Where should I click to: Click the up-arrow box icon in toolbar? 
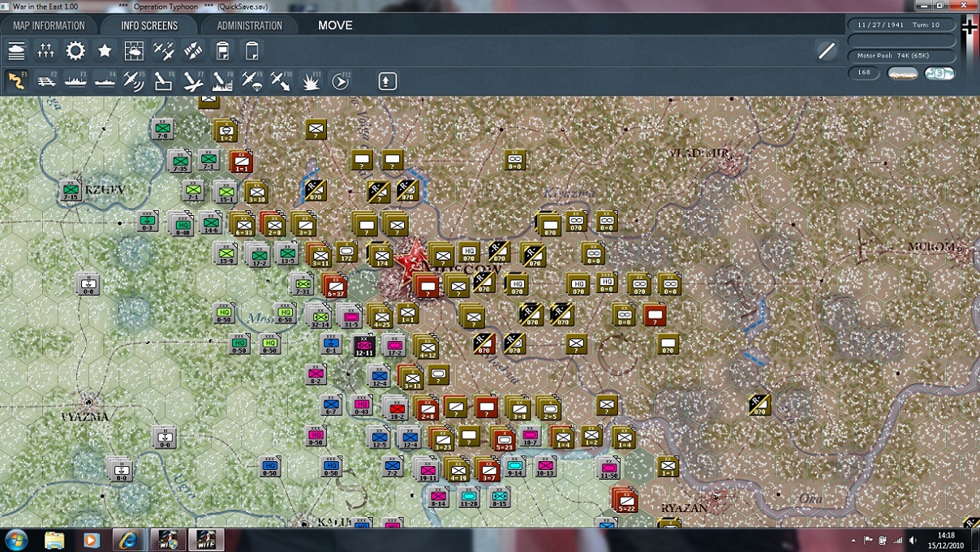[387, 80]
